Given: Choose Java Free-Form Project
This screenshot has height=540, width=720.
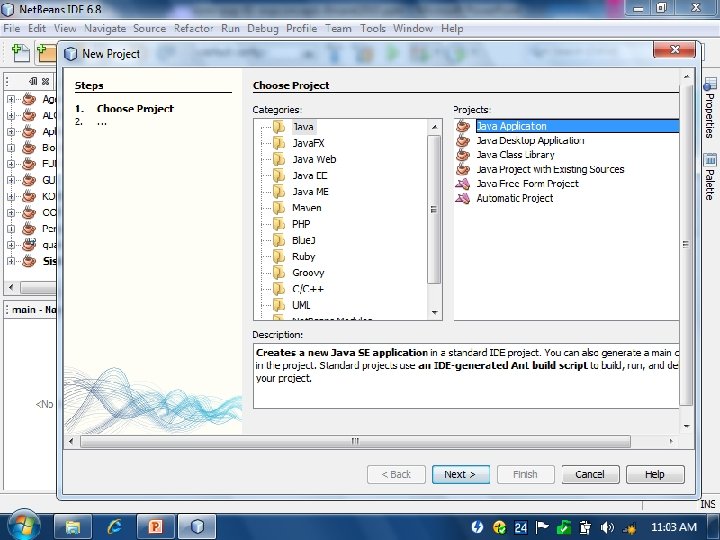Looking at the screenshot, I should [527, 184].
